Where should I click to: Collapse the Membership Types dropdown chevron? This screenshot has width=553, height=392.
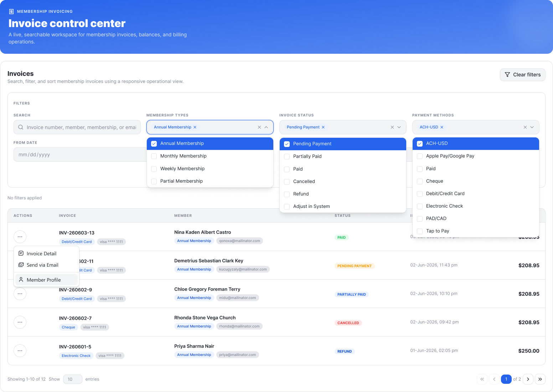266,127
